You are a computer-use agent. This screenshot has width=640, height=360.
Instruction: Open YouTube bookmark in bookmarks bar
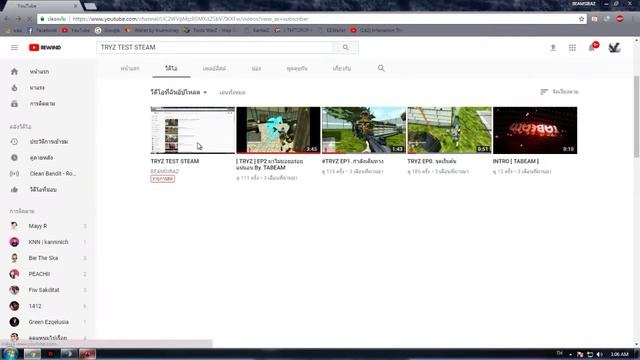(76, 30)
